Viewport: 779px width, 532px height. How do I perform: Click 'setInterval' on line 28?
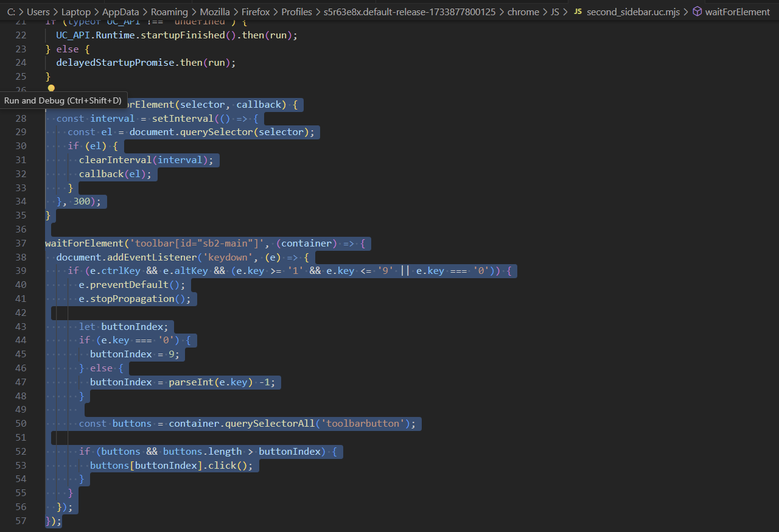(x=183, y=118)
